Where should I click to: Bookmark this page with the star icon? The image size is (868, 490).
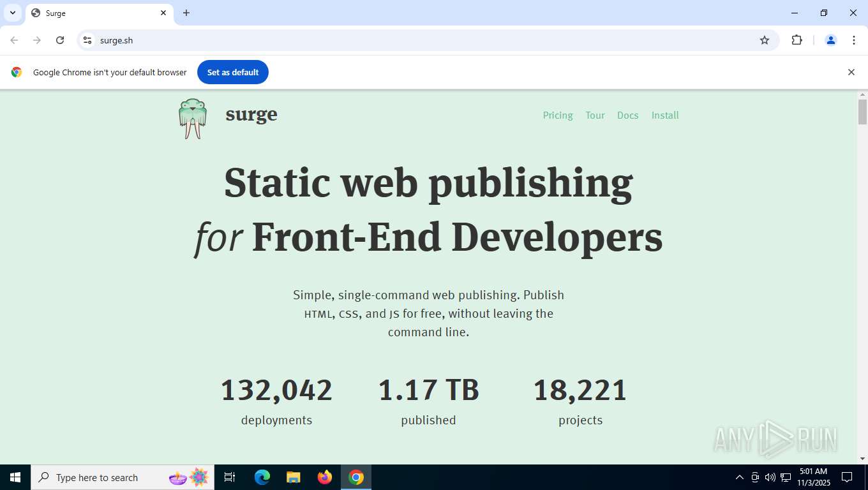[765, 40]
